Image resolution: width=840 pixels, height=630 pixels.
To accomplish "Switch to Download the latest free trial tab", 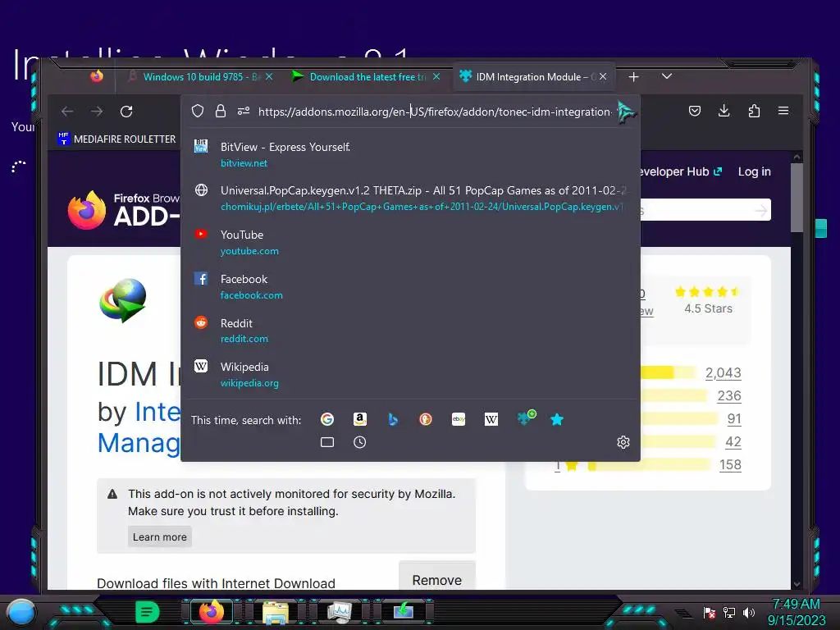I will [367, 77].
